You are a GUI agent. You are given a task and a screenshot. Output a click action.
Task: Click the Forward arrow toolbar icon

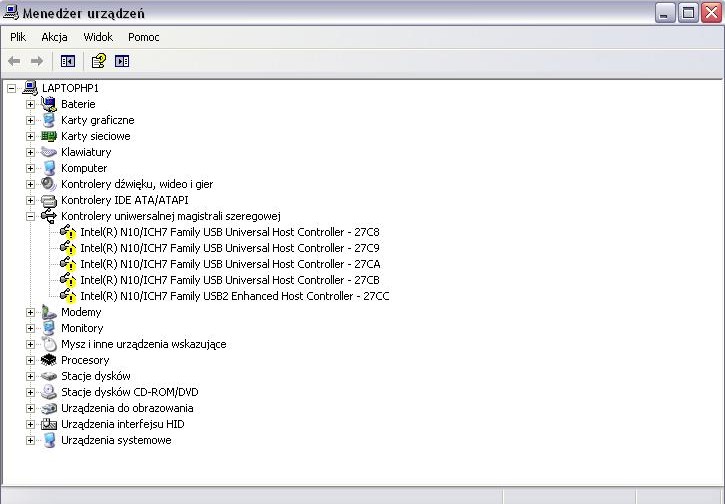pos(37,61)
